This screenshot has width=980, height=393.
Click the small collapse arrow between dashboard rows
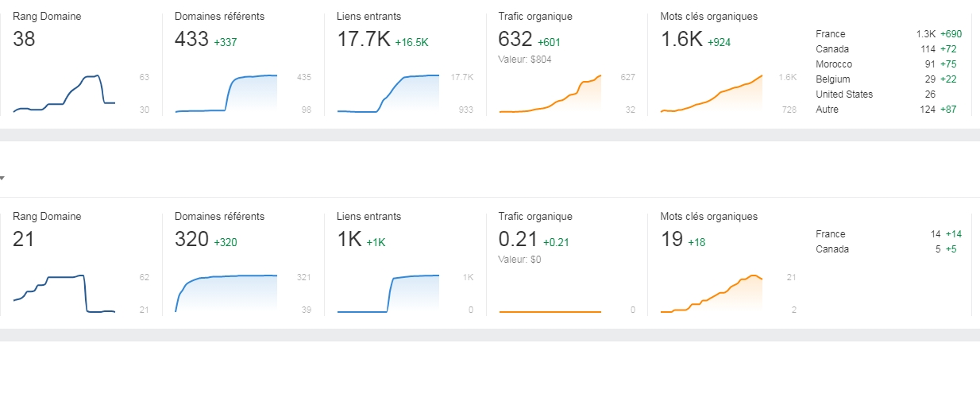coord(2,178)
